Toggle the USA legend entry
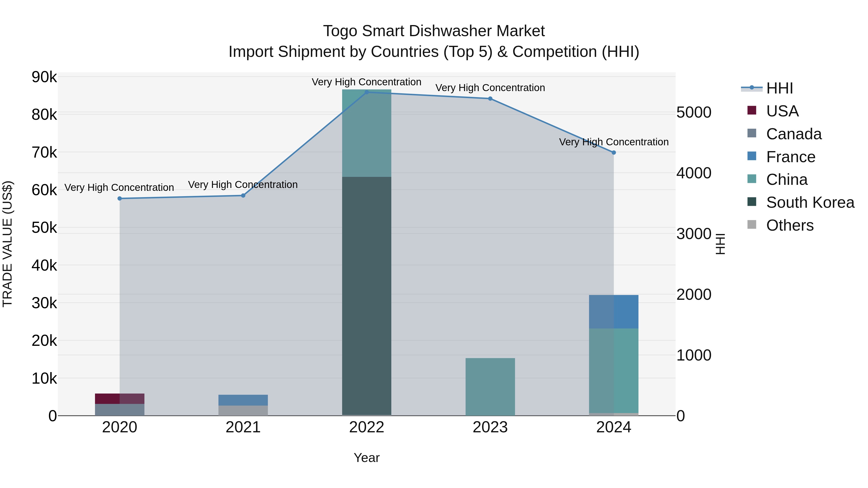Viewport: 868px width, 488px height. pyautogui.click(x=773, y=111)
